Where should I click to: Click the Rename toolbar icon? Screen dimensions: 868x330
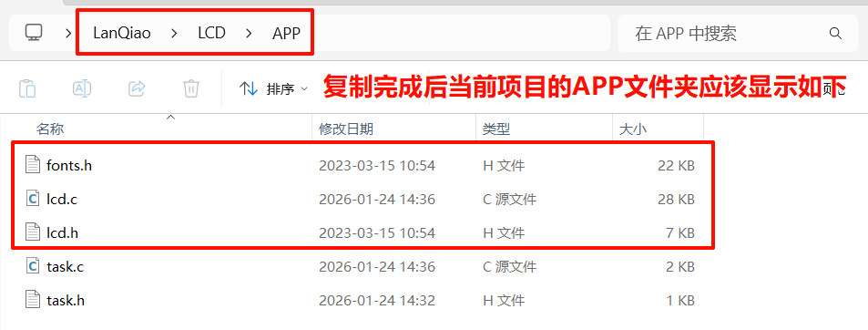click(x=82, y=88)
